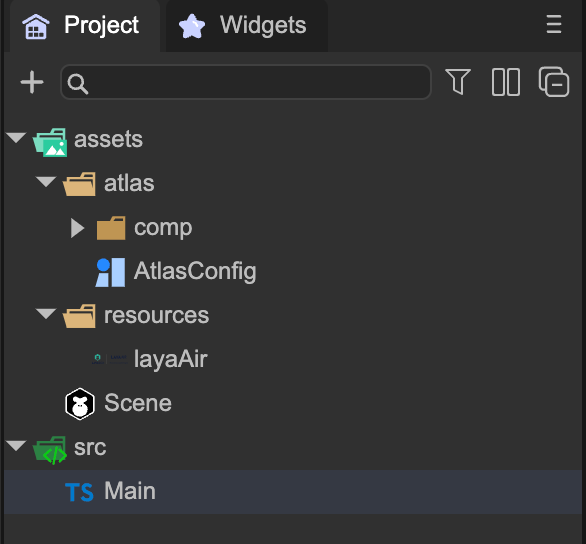Expand the comp folder arrow
Viewport: 586px width, 544px height.
[77, 228]
